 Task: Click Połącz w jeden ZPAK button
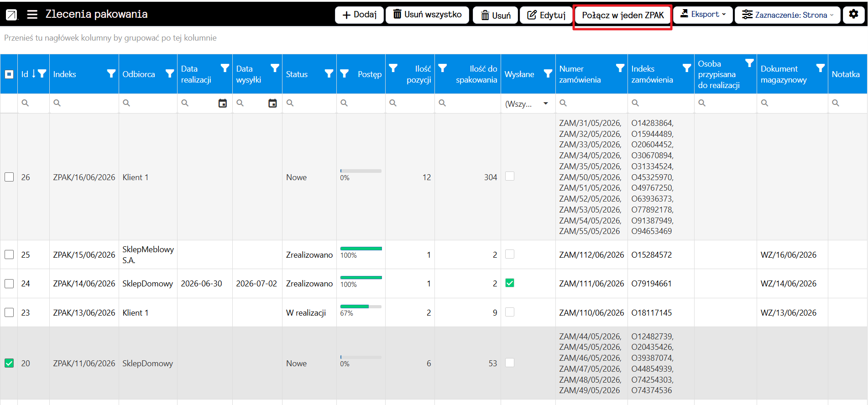pos(623,15)
